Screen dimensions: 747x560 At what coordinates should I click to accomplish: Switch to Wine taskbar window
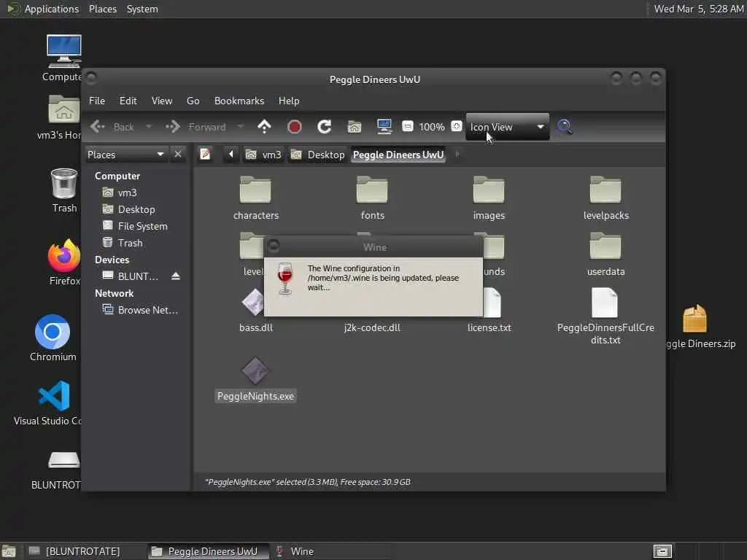(332, 551)
